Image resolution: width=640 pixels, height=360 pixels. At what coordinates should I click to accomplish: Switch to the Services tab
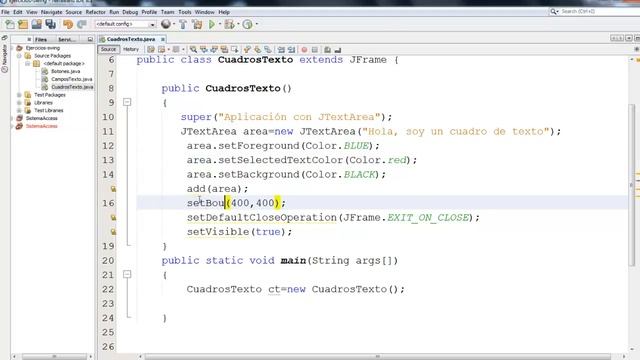click(67, 40)
